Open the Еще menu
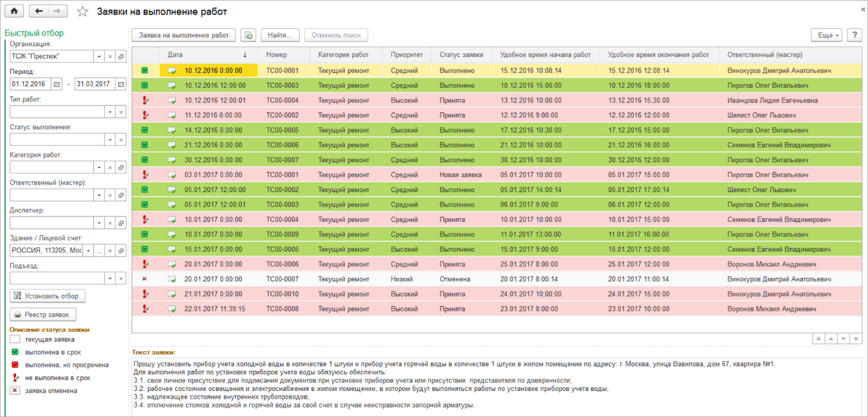The image size is (868, 417). pyautogui.click(x=826, y=35)
